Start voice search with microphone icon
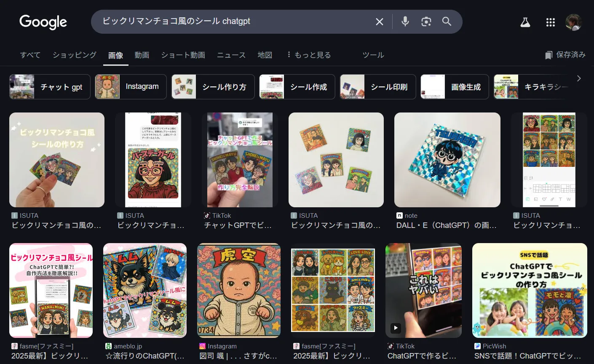 (405, 21)
